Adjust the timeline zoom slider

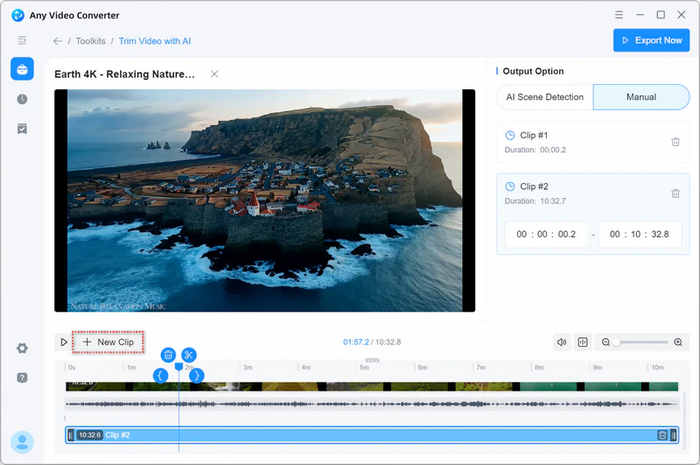click(642, 342)
